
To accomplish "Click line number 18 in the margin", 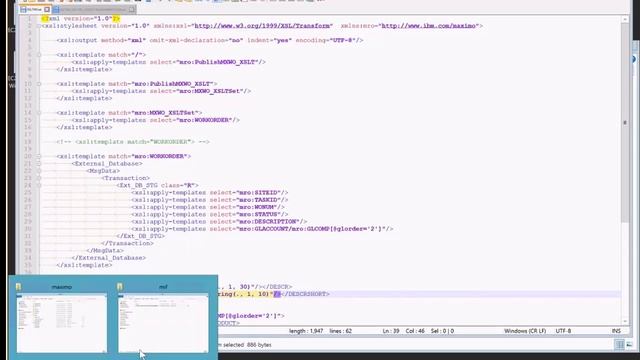I will [x=28, y=142].
